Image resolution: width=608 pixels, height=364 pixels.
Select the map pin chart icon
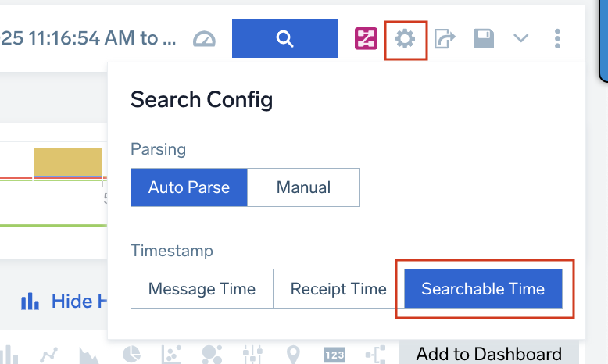[293, 355]
